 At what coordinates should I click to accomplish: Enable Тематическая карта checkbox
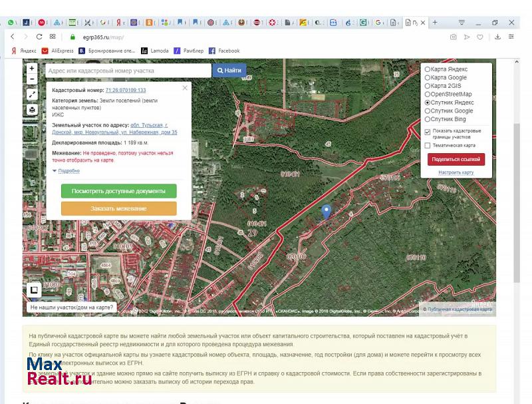428,145
